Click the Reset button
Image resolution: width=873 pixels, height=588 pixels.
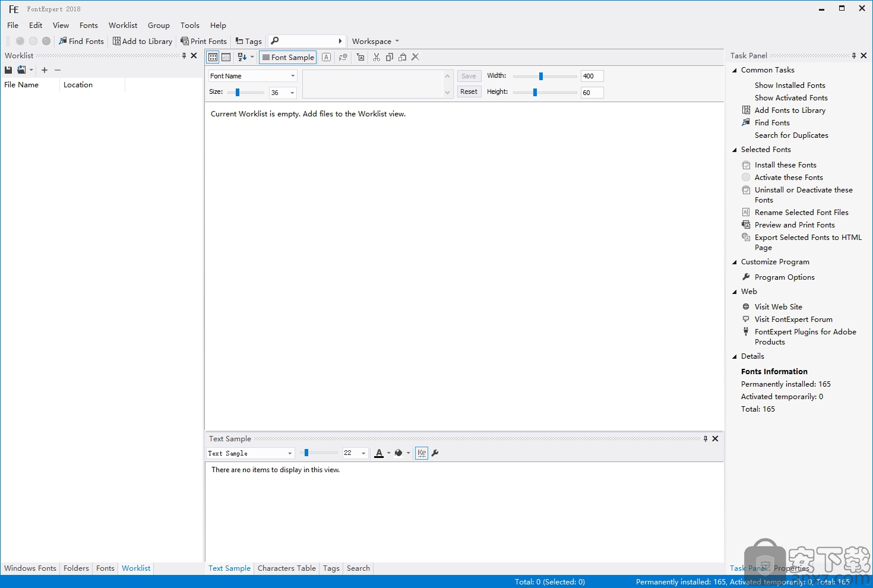coord(469,91)
